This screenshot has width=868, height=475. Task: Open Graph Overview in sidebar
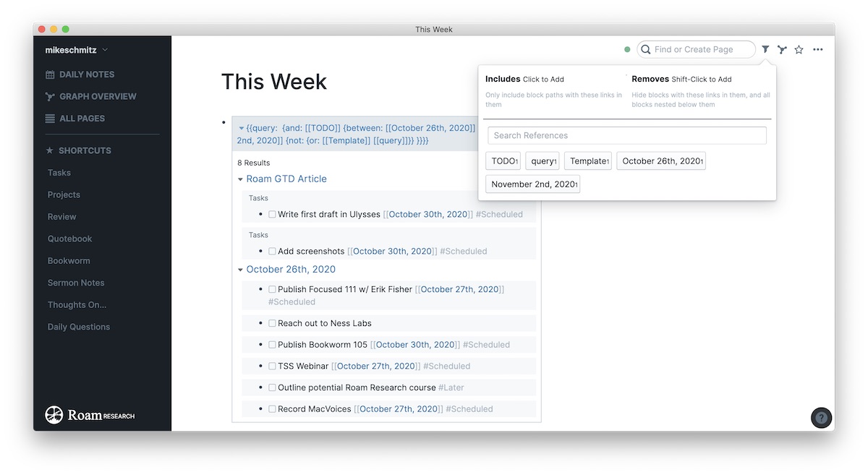(x=98, y=96)
